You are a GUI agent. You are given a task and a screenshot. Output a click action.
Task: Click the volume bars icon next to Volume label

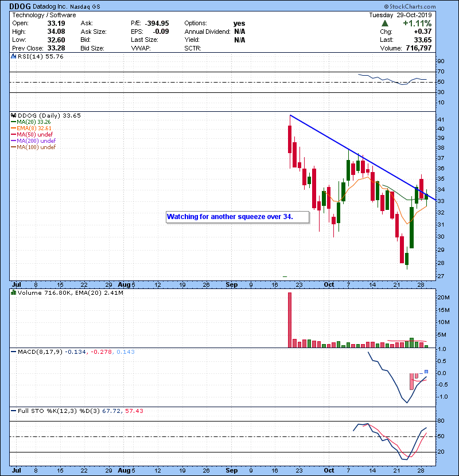pos(13,292)
